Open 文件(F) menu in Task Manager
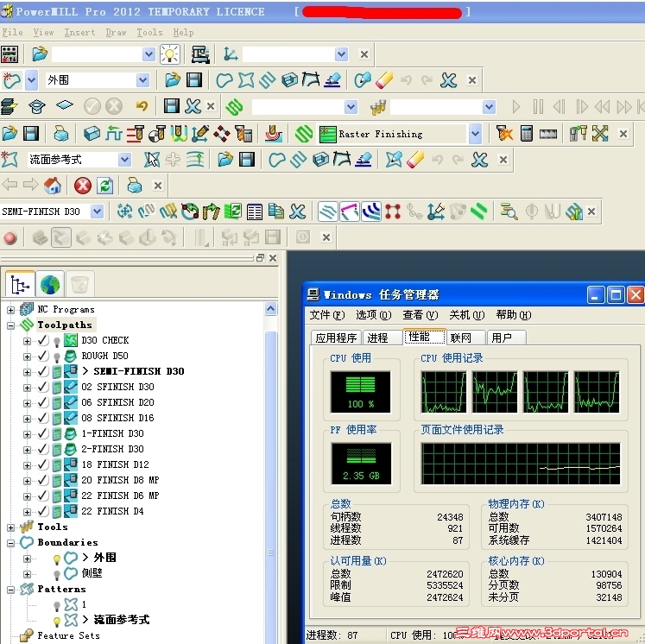The width and height of the screenshot is (645, 644). tap(326, 315)
